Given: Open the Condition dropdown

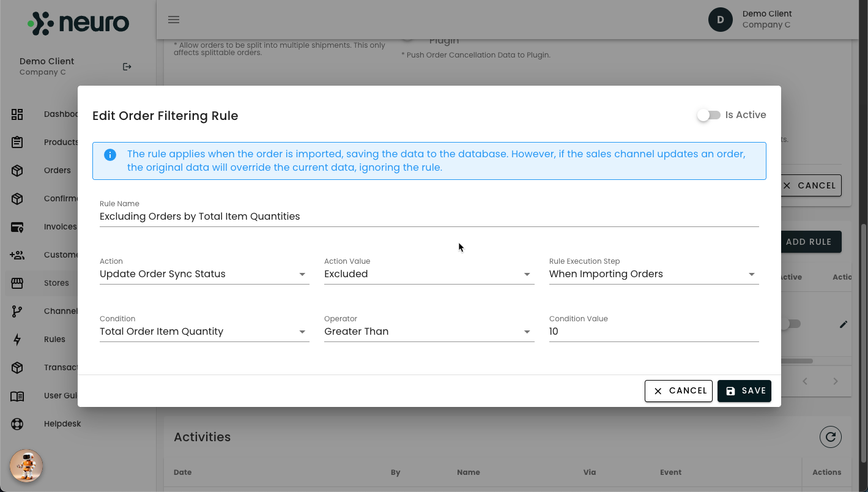Looking at the screenshot, I should coord(204,332).
